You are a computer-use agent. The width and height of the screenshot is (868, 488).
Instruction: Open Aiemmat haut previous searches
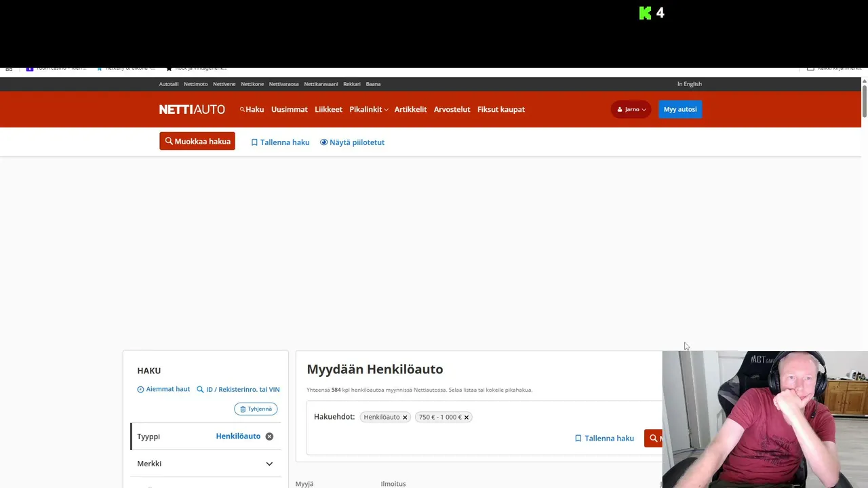point(163,389)
